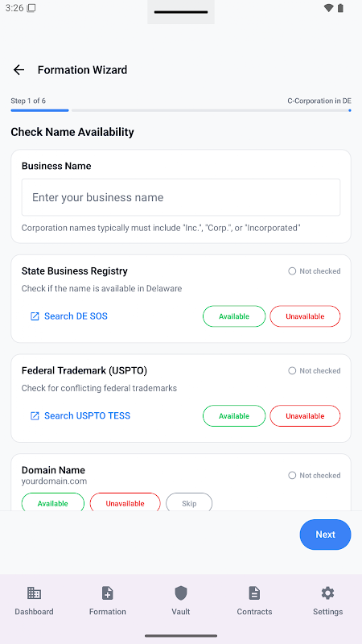Mark State Business Registry as Unavailable
Viewport: 362px width, 644px height.
305,316
